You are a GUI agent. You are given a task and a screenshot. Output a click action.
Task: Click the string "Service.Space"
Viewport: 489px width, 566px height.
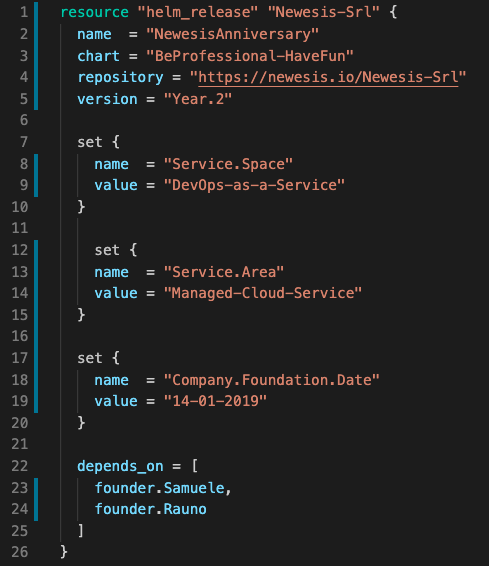tap(228, 164)
